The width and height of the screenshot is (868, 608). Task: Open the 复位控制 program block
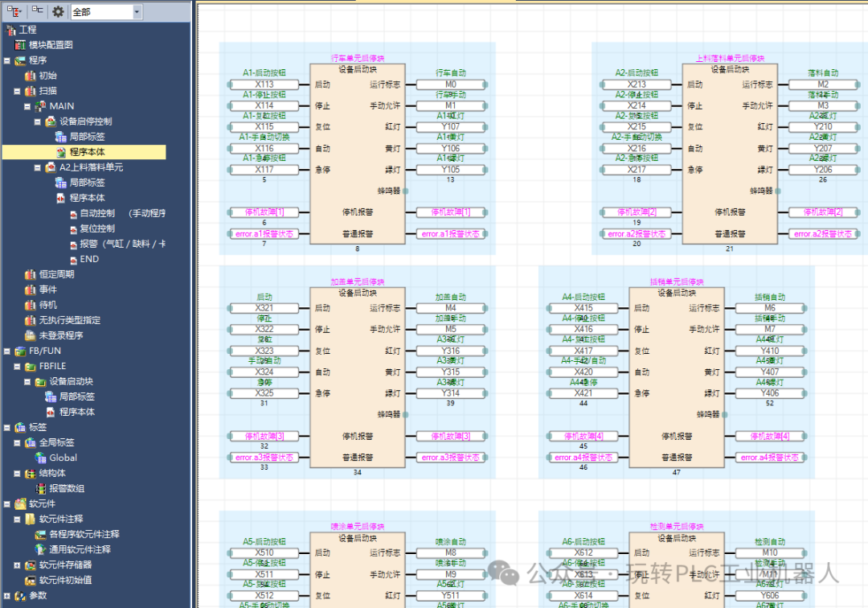tap(97, 228)
